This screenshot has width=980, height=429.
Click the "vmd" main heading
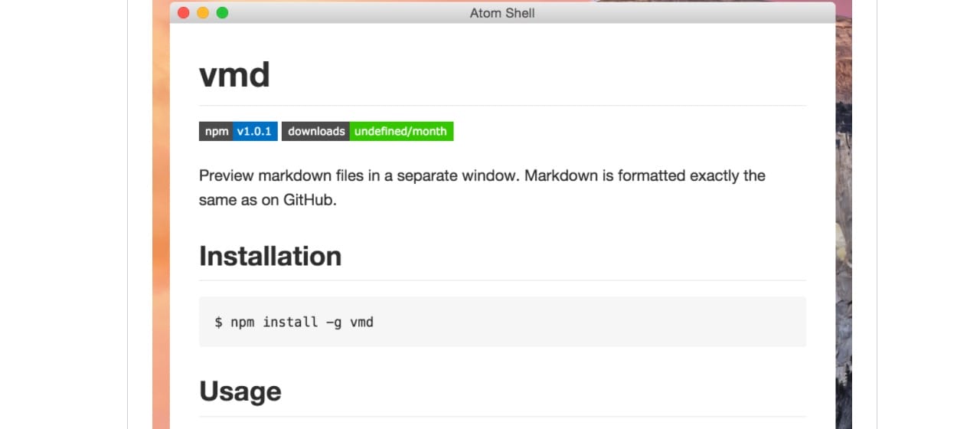pos(234,75)
